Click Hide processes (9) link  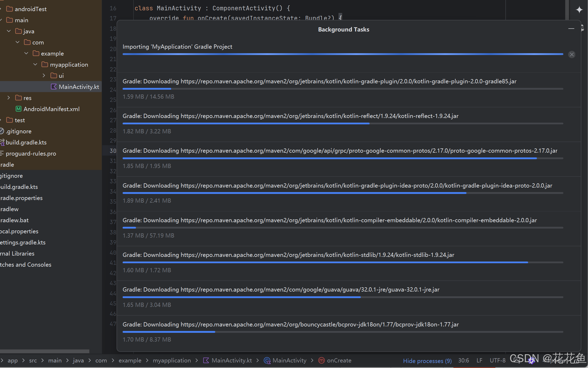coord(427,361)
